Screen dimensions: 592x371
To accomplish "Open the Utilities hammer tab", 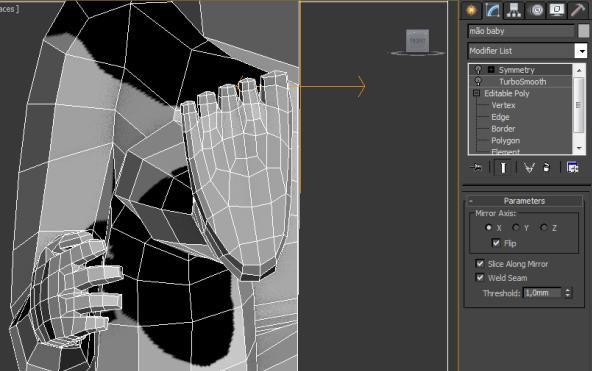I will pyautogui.click(x=578, y=10).
